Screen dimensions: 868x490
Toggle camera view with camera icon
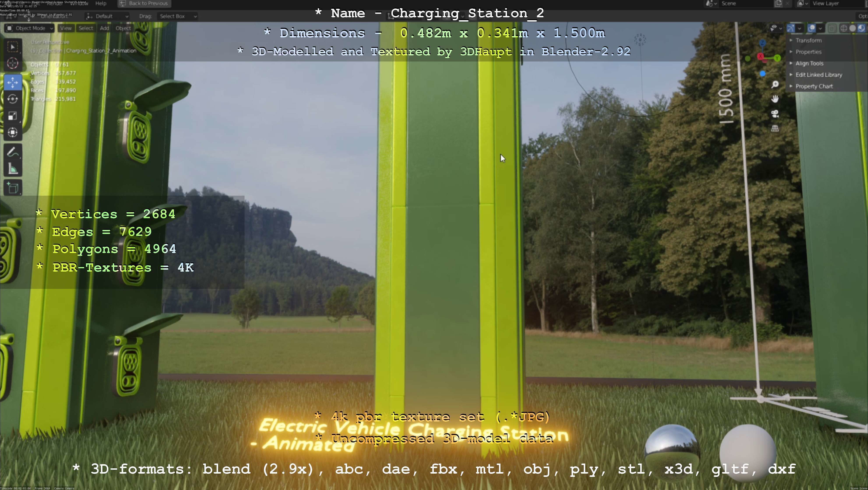click(x=775, y=114)
